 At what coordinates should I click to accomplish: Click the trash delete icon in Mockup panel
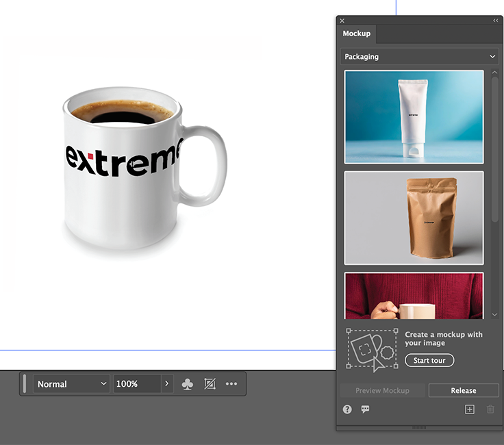[490, 409]
